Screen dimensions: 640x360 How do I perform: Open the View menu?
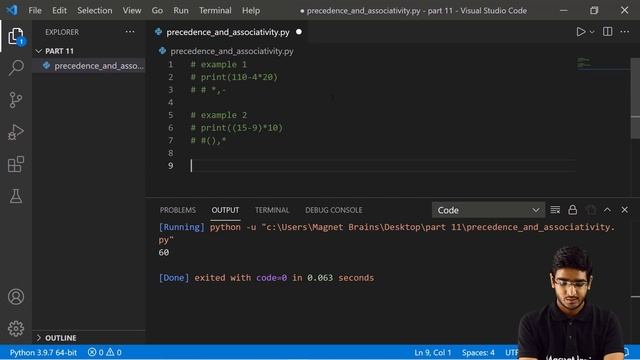click(x=132, y=11)
